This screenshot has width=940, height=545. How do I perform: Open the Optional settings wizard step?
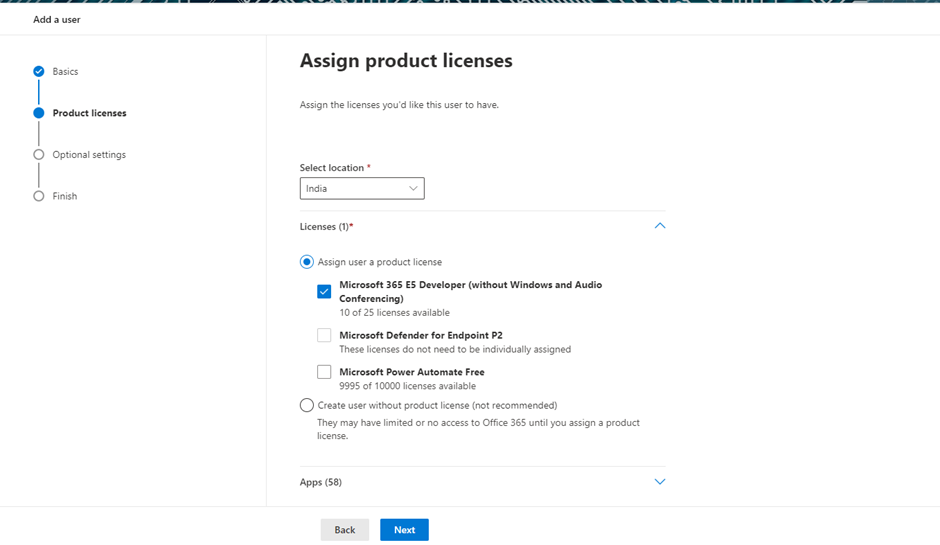click(89, 155)
